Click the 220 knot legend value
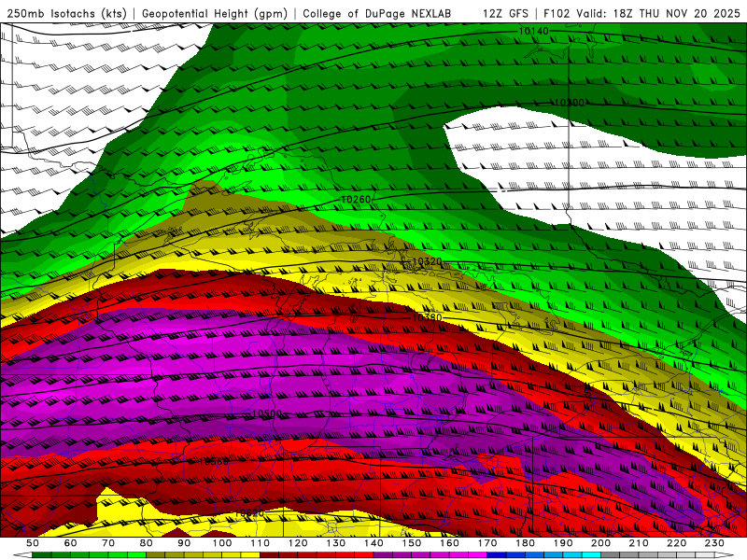Viewport: 747px width, 560px height. [677, 543]
